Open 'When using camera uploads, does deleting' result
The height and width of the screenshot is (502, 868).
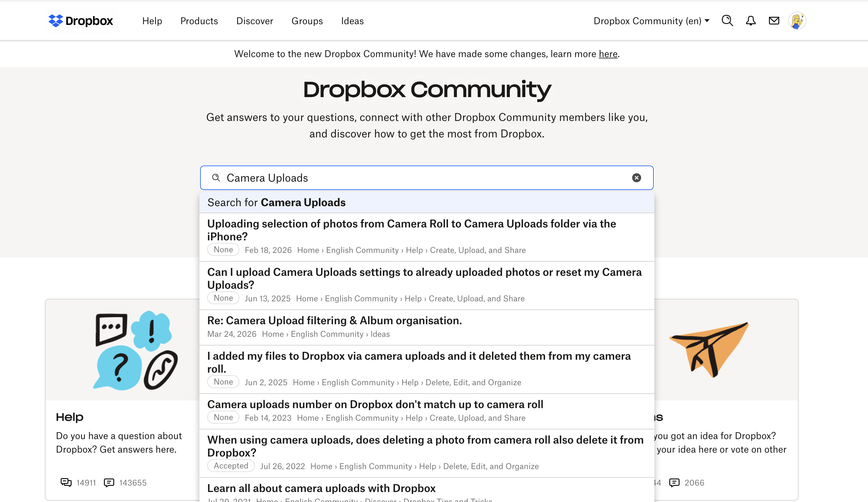tap(427, 453)
